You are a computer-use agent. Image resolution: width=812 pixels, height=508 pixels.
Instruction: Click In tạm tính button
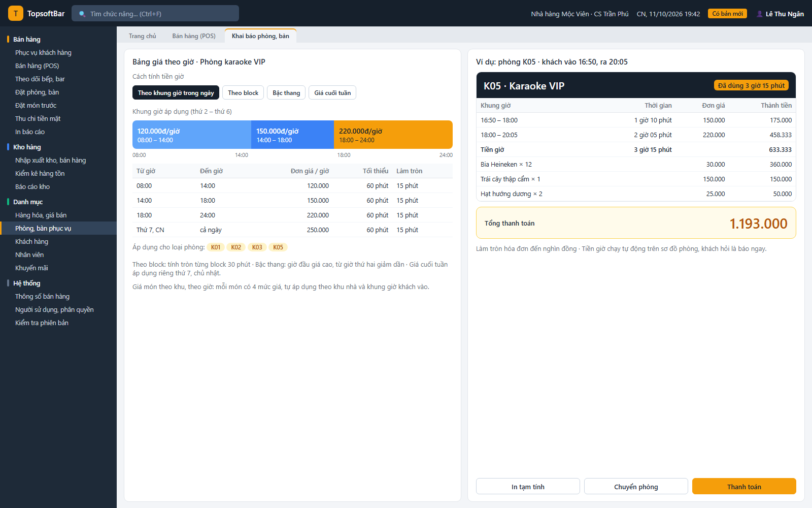(528, 486)
